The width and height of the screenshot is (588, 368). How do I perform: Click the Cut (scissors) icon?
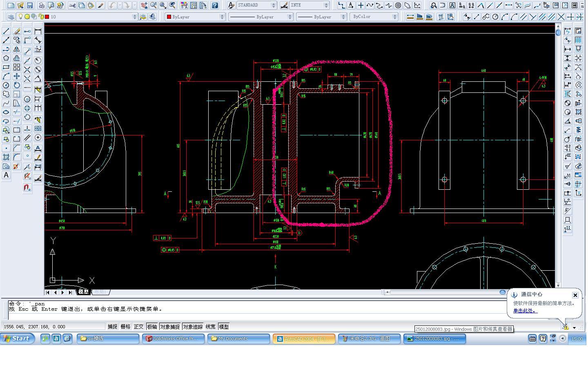point(72,5)
